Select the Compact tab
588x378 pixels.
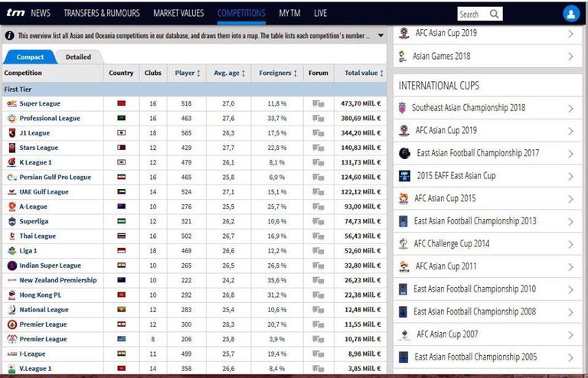(30, 57)
